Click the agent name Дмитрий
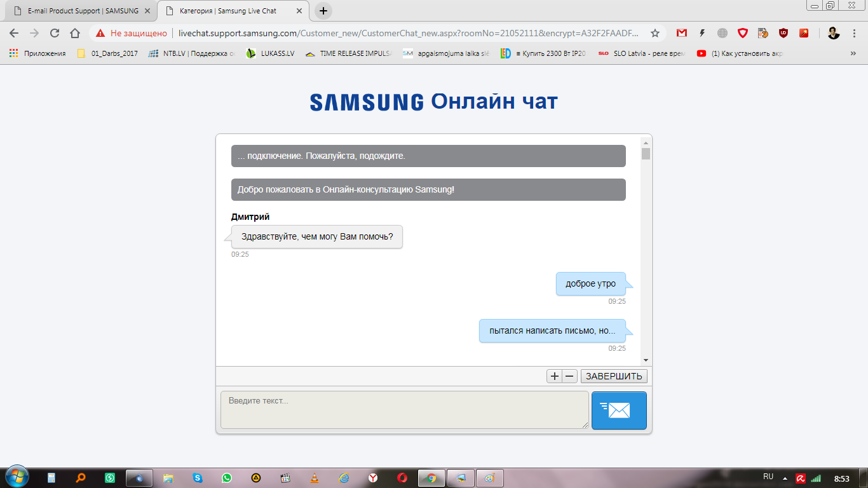This screenshot has height=488, width=868. coord(250,217)
